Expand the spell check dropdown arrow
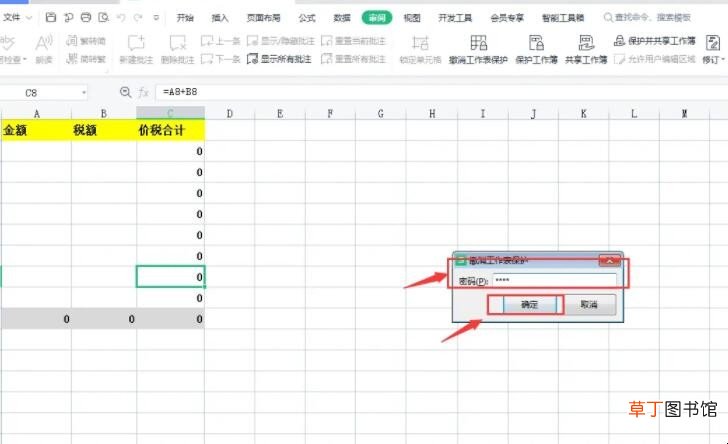The height and width of the screenshot is (444, 728). point(25,59)
